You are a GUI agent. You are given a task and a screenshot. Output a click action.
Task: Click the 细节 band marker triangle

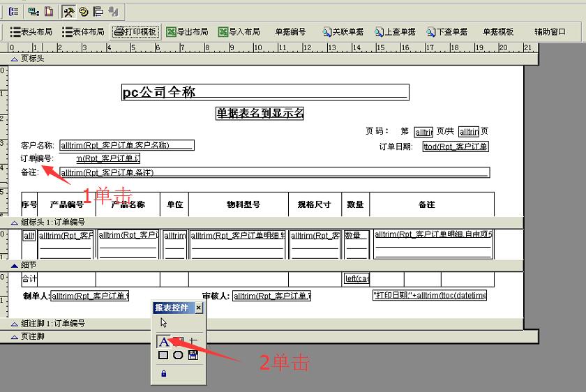pyautogui.click(x=14, y=266)
